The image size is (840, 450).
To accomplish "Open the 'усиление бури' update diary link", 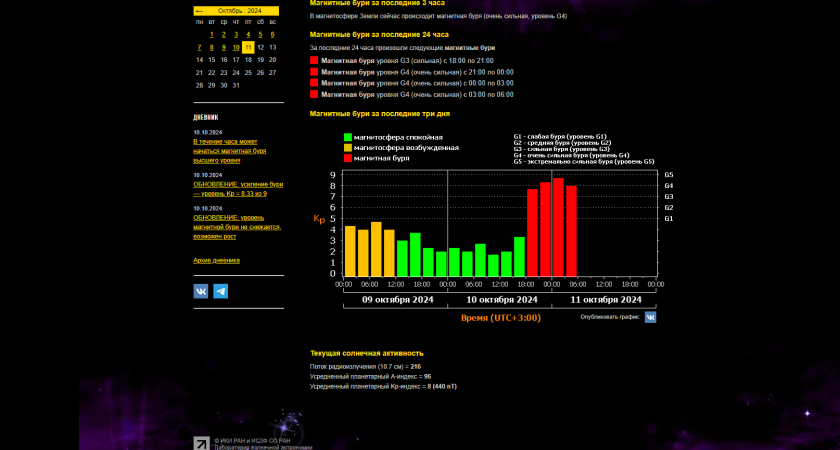I will point(238,188).
